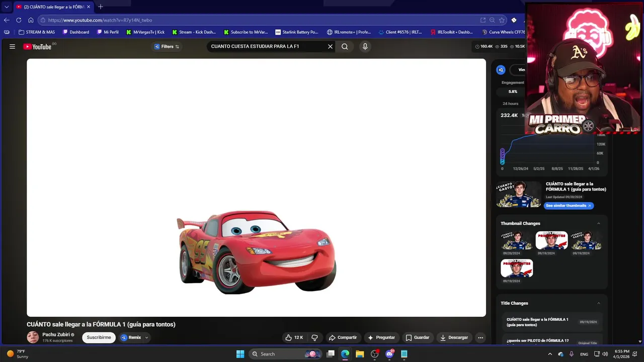The height and width of the screenshot is (362, 644).
Task: Open the Stream - Kick Dash bookmark
Action: click(194, 32)
